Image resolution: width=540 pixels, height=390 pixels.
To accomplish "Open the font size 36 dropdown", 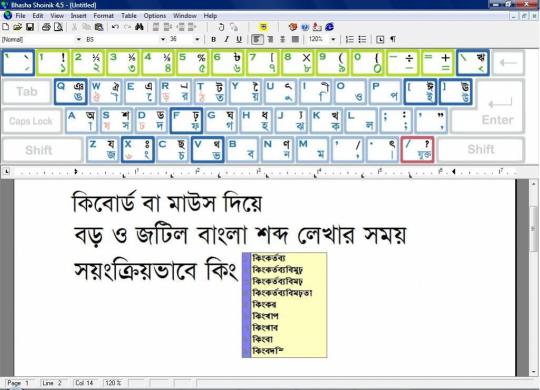I will [197, 39].
